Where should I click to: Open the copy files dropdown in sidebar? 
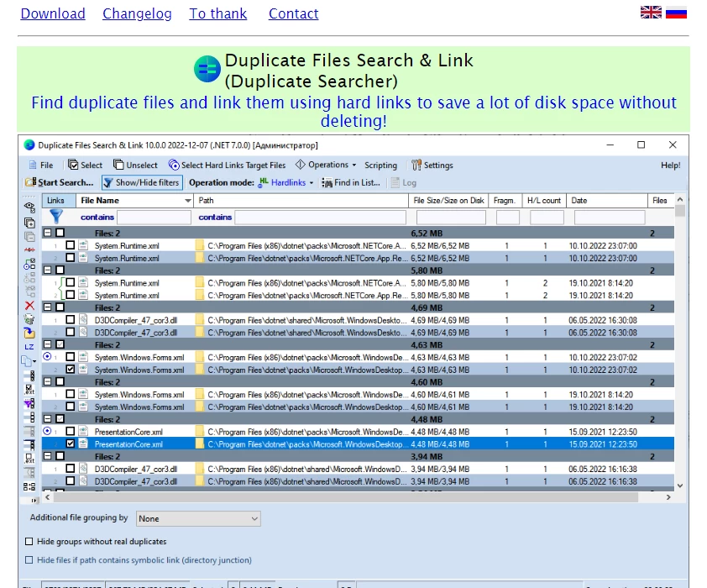tap(34, 361)
